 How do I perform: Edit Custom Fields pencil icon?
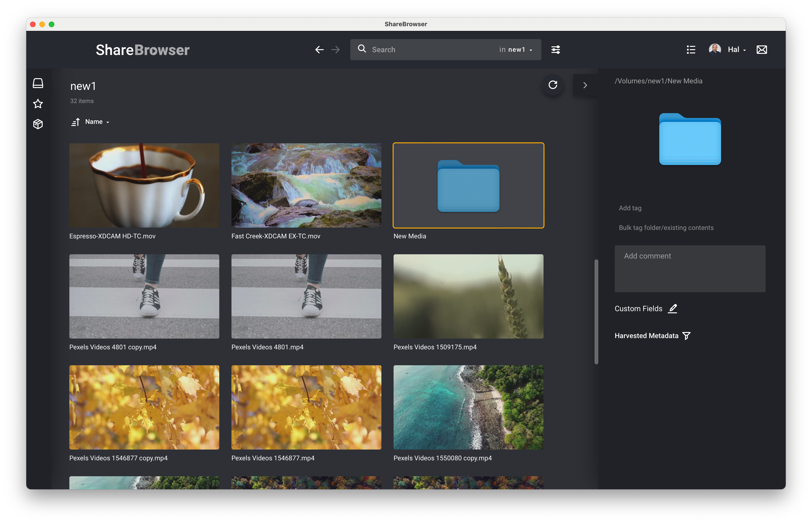pyautogui.click(x=672, y=309)
